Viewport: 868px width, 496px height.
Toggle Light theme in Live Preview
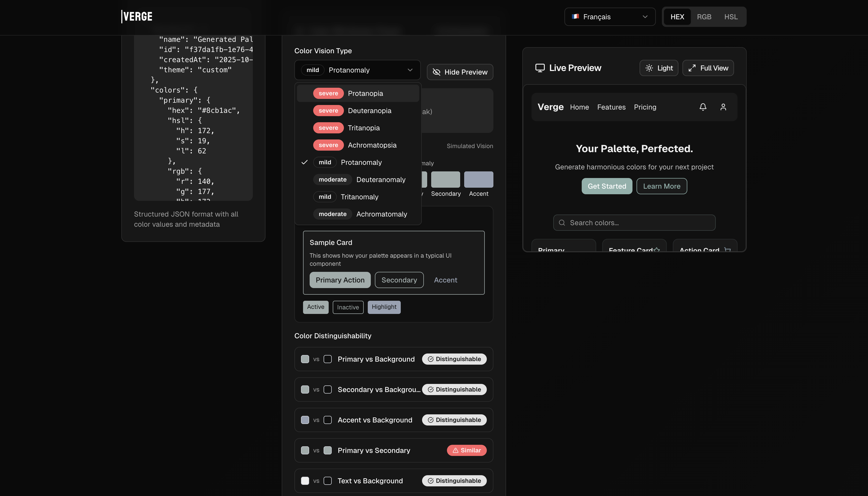point(659,68)
